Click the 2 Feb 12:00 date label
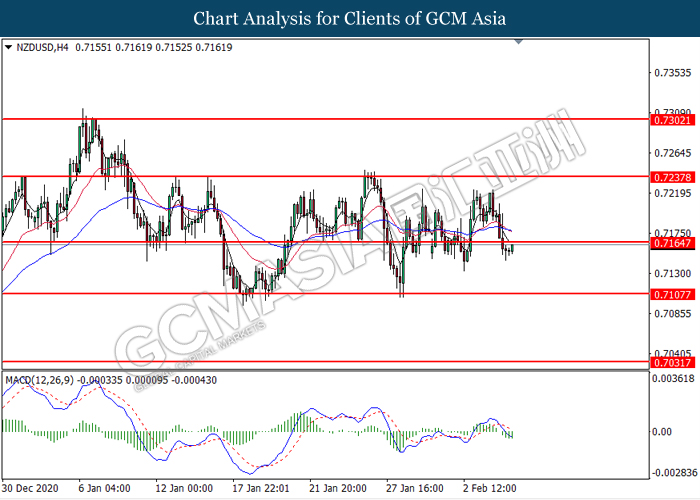The image size is (700, 500). pos(490,488)
